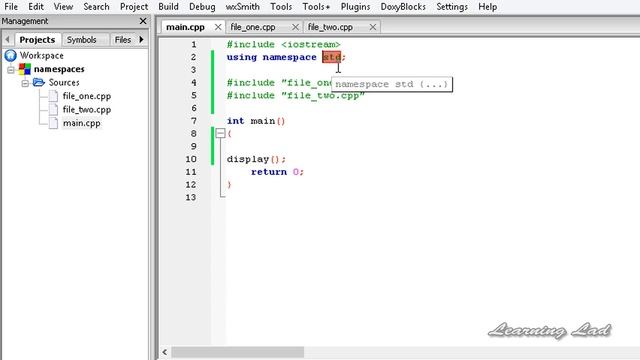
Task: Click the Workspace globe icon
Action: (11, 55)
